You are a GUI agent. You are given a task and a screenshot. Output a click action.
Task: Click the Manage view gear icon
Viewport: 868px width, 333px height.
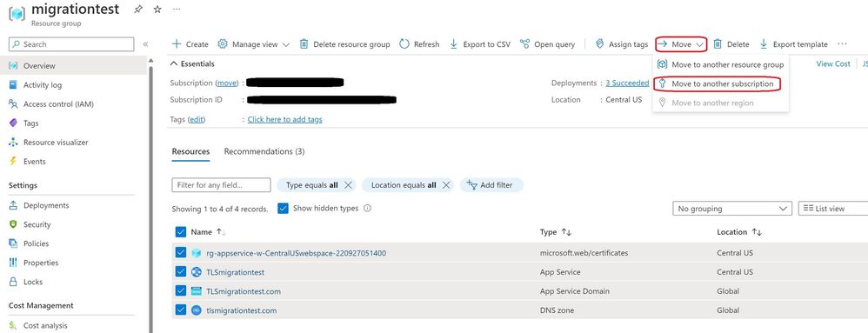(223, 44)
